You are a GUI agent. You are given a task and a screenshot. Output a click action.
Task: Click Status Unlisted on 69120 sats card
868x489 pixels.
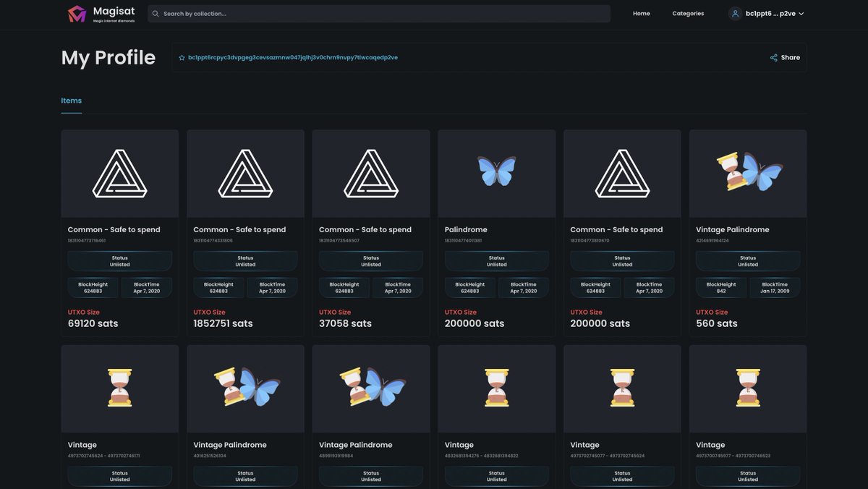119,261
